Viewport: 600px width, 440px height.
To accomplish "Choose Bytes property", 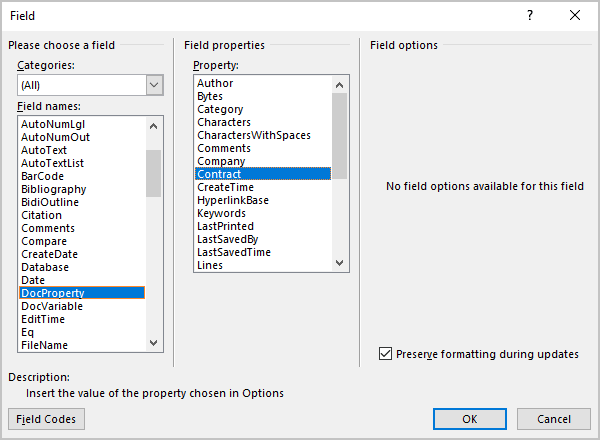I will [263, 96].
